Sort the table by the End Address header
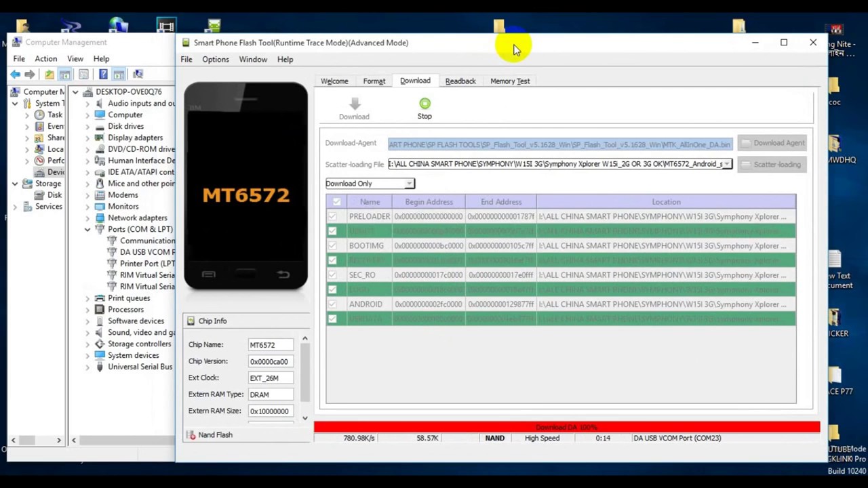The width and height of the screenshot is (868, 488). (x=501, y=202)
